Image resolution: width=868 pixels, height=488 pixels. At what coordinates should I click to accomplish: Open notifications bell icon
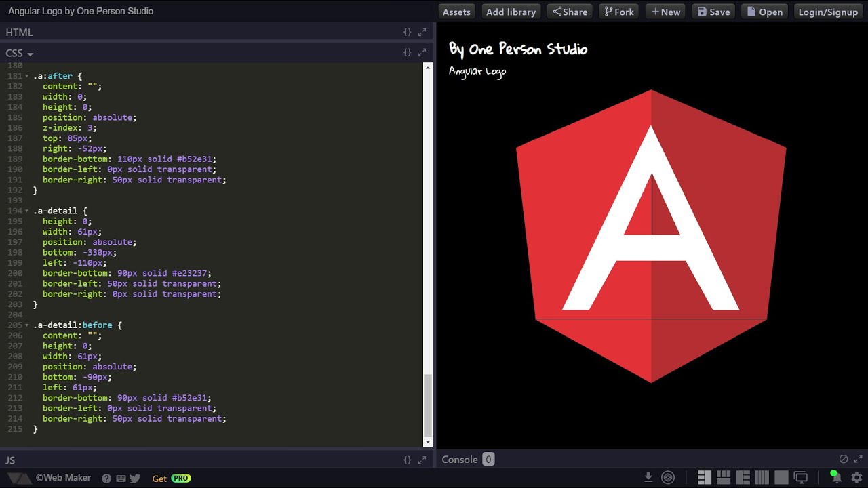[835, 477]
